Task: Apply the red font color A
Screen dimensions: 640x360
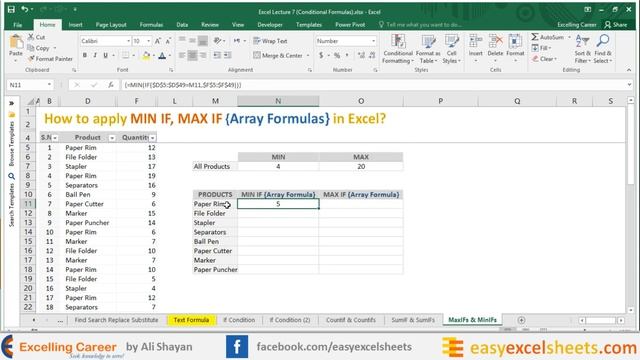Action: coord(162,56)
